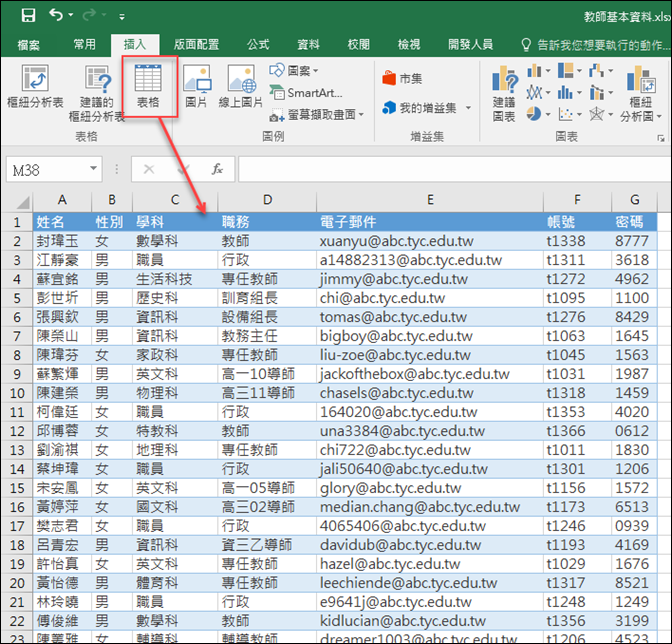Switch to the 開發人員 tab

[x=470, y=44]
